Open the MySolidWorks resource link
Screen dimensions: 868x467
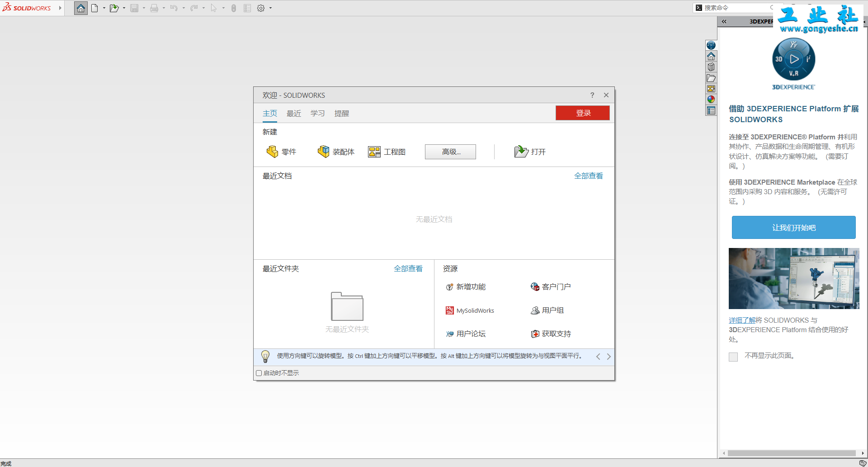tap(470, 310)
